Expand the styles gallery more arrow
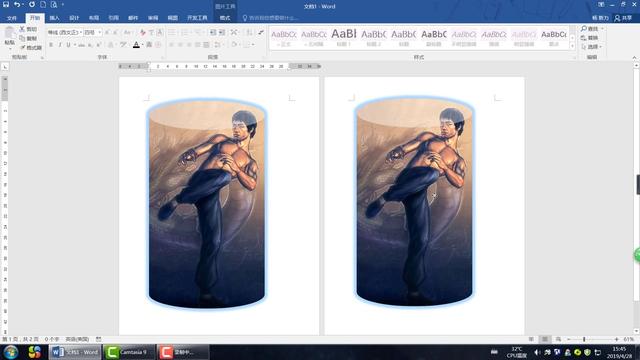Image resolution: width=640 pixels, height=360 pixels. (x=572, y=47)
